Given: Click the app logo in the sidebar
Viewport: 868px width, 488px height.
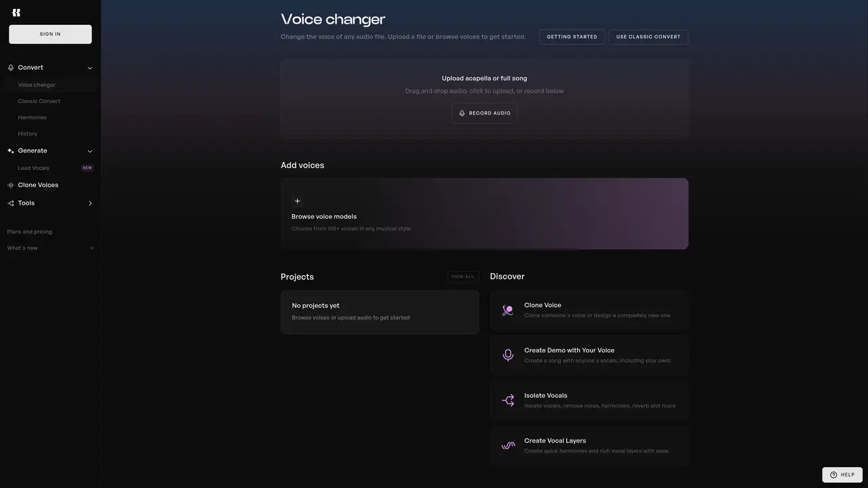Looking at the screenshot, I should pyautogui.click(x=16, y=12).
